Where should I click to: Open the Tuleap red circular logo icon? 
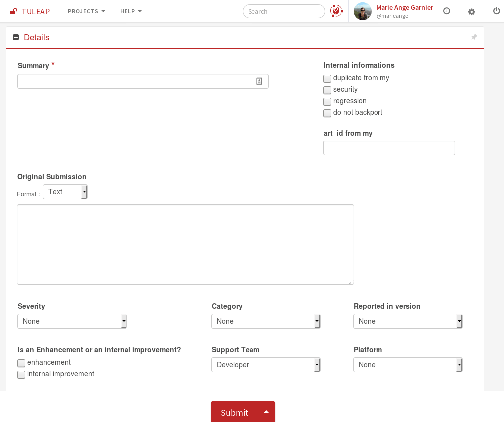click(337, 11)
